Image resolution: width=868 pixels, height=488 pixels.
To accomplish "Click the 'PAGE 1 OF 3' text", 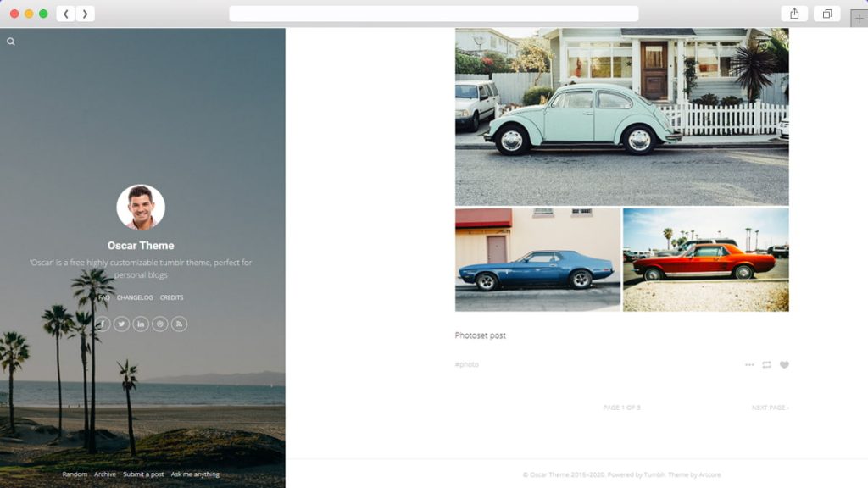I will (x=621, y=408).
